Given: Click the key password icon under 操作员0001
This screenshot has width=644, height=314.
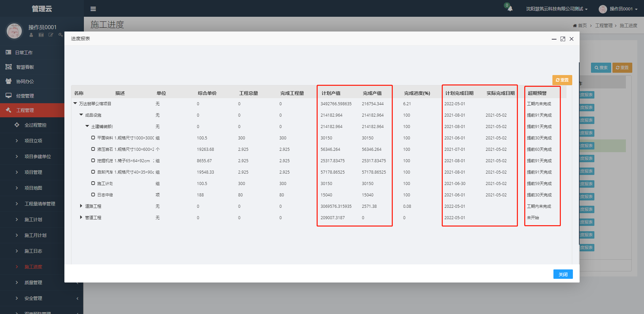Looking at the screenshot, I should tap(60, 35).
